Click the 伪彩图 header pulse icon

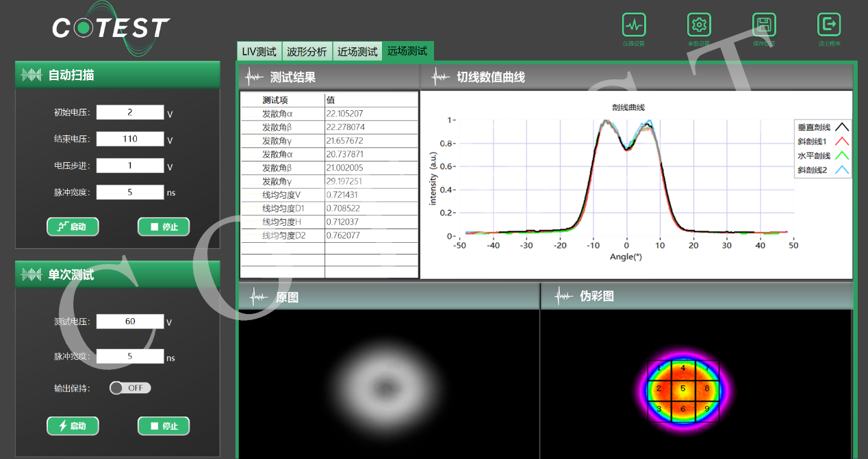point(564,296)
